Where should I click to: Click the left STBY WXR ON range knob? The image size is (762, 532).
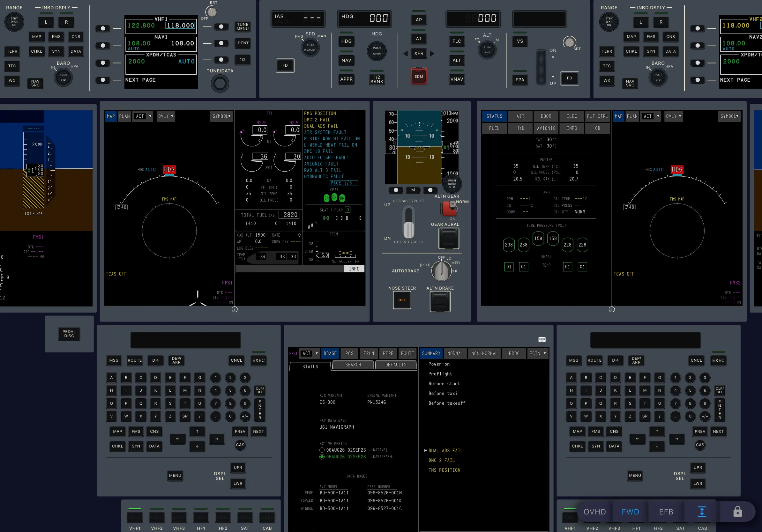tap(14, 22)
